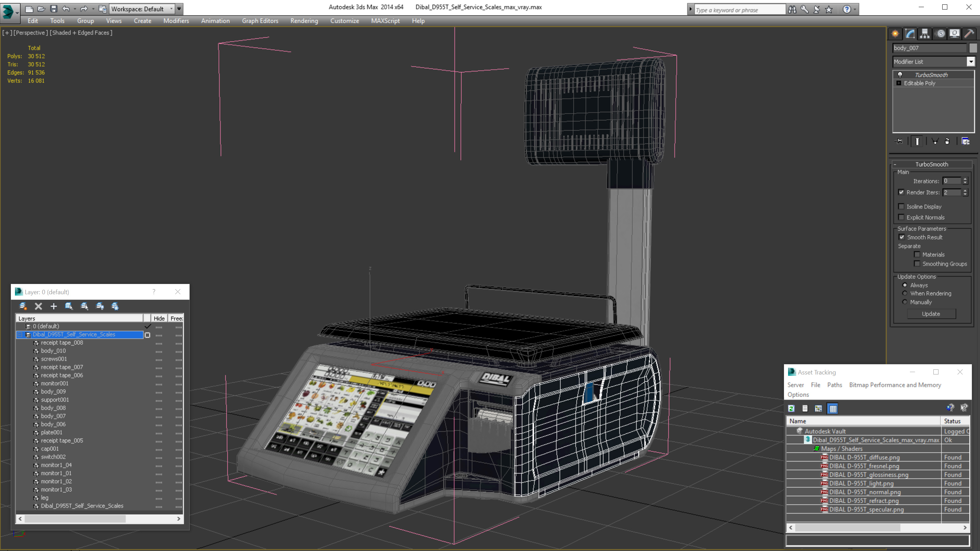Open Asset Tracking Paths menu
Image resolution: width=980 pixels, height=551 pixels.
[835, 385]
